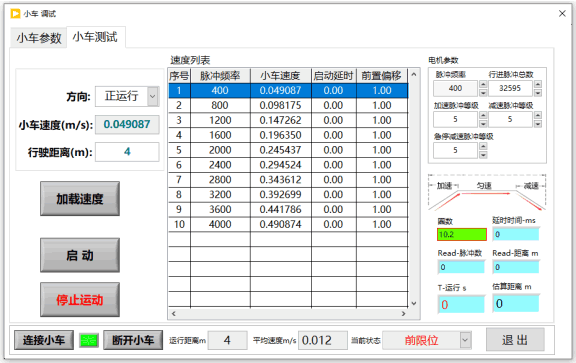This screenshot has height=363, width=576.
Task: Click the green connection status indicator
Action: [x=89, y=340]
